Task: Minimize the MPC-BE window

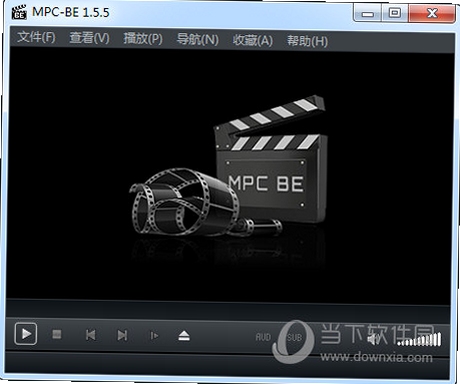Action: 367,14
